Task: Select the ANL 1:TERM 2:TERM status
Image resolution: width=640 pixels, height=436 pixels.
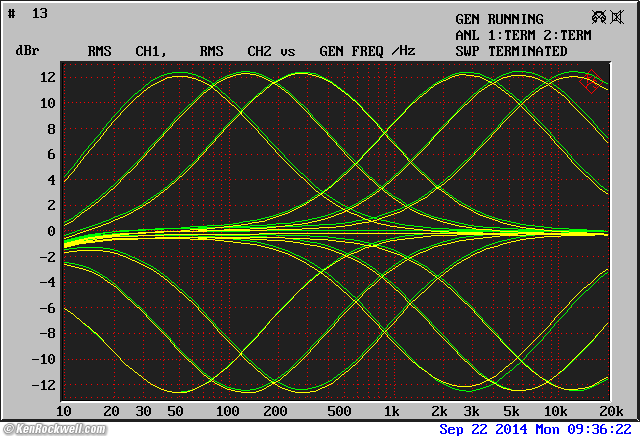Action: pyautogui.click(x=523, y=35)
